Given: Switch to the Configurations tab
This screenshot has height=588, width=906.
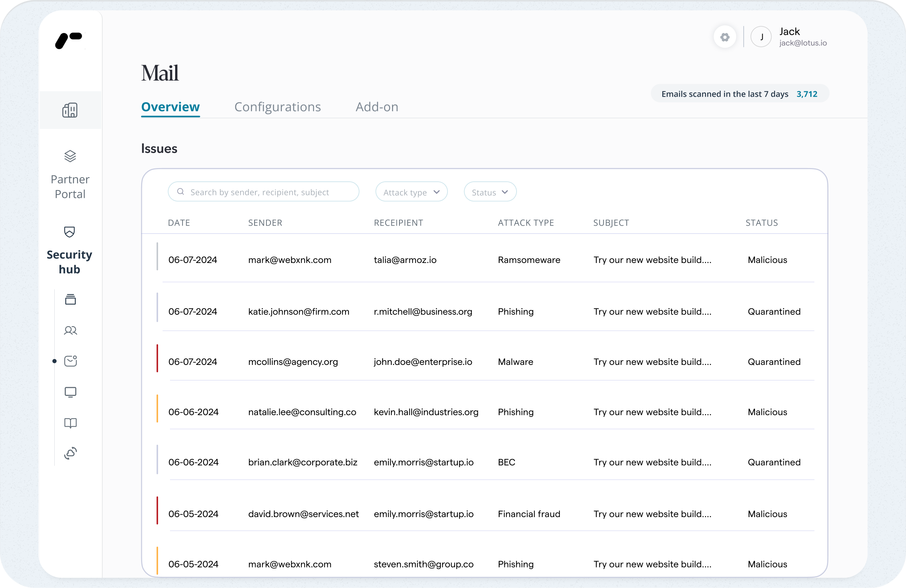Looking at the screenshot, I should point(277,107).
